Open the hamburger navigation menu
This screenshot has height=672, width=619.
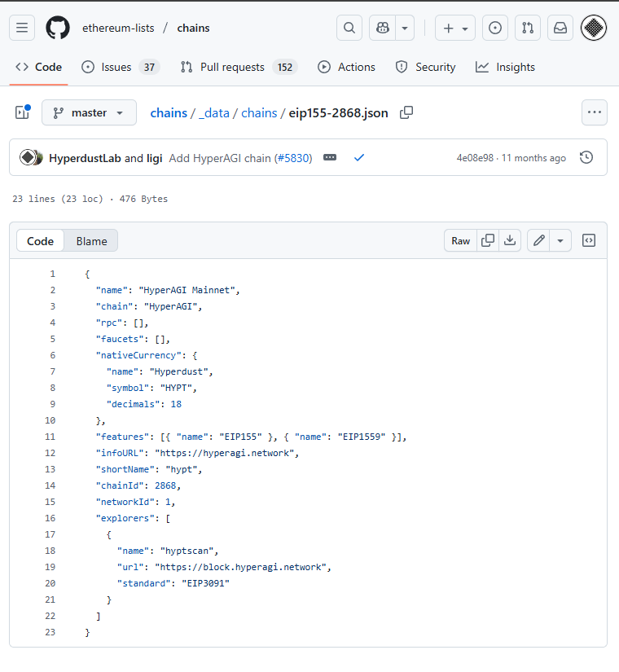[x=22, y=28]
